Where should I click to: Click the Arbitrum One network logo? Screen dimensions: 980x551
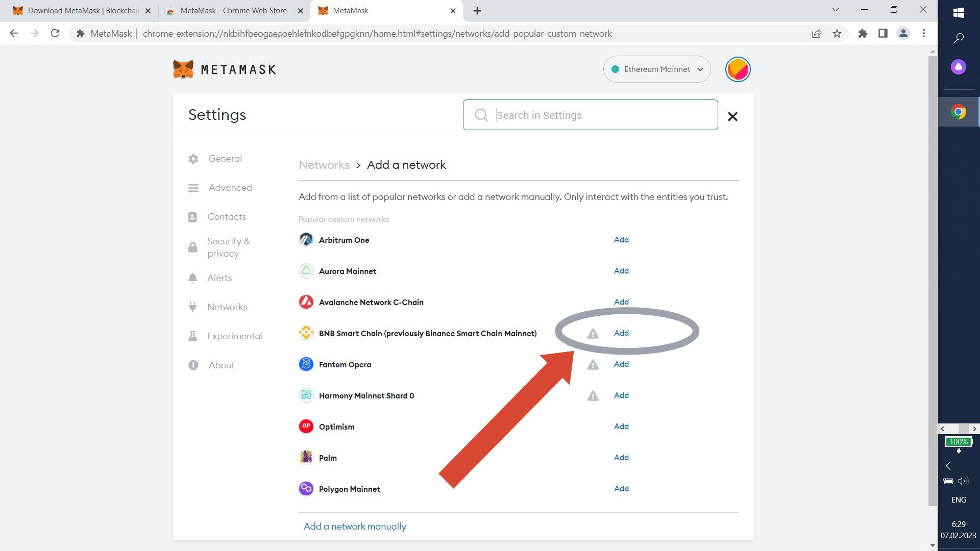(x=306, y=240)
